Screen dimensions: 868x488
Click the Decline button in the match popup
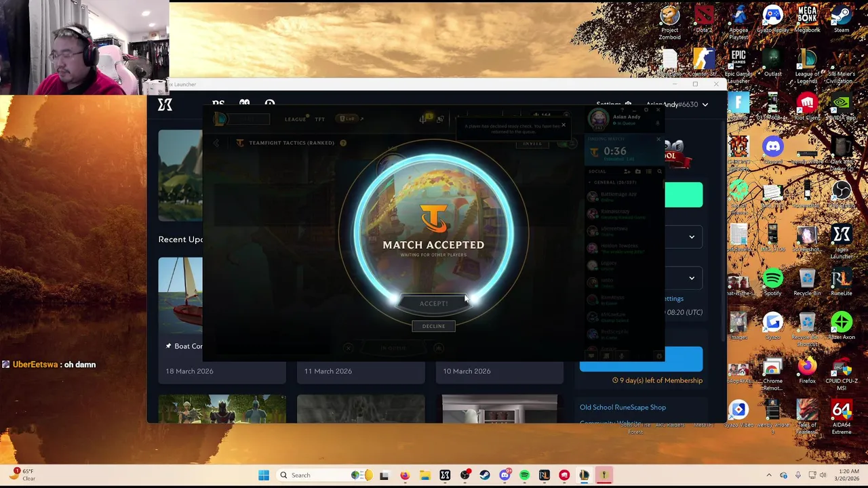[x=433, y=326]
